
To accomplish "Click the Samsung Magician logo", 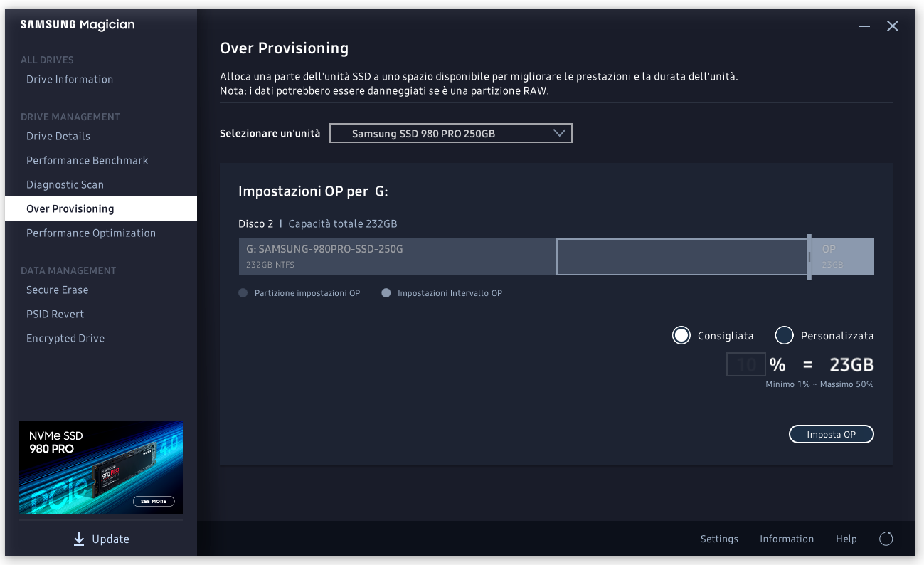I will pyautogui.click(x=78, y=25).
